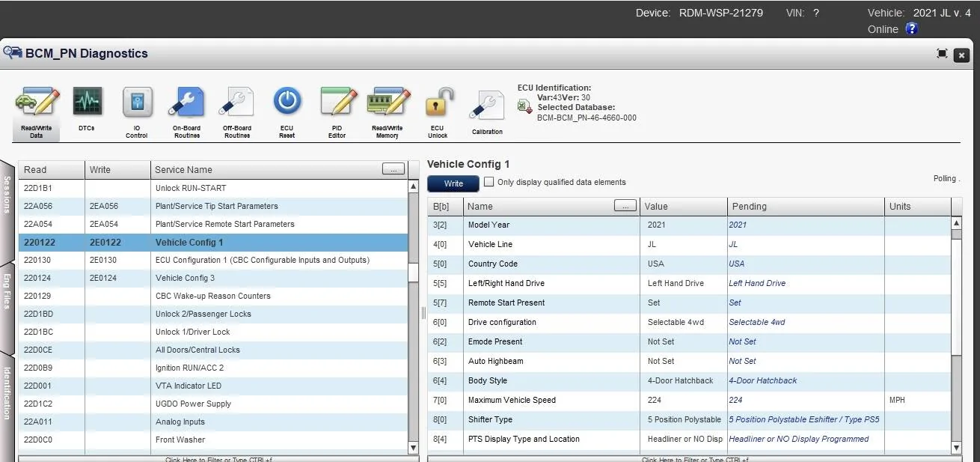Open the Name column options button
The height and width of the screenshot is (462, 980).
click(x=625, y=206)
